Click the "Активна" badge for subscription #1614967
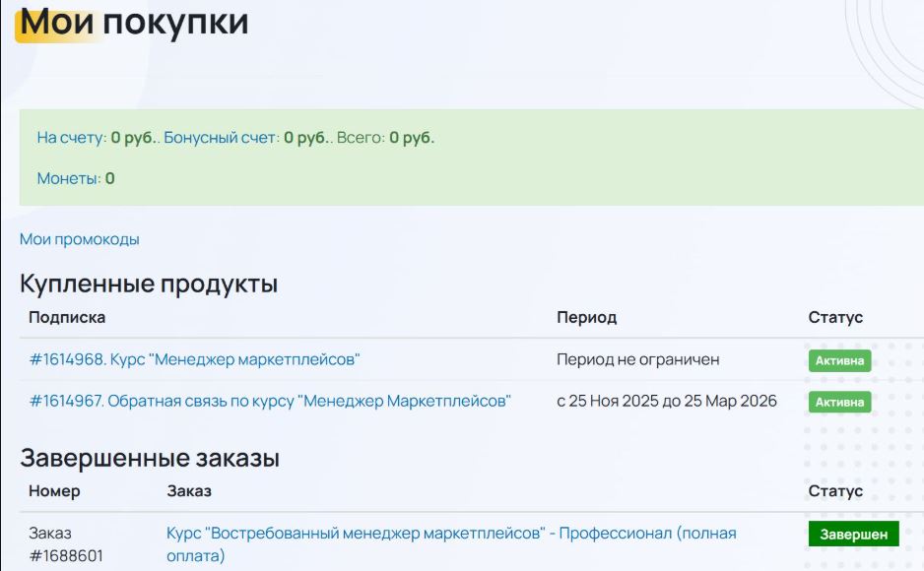The height and width of the screenshot is (571, 924). coord(839,402)
